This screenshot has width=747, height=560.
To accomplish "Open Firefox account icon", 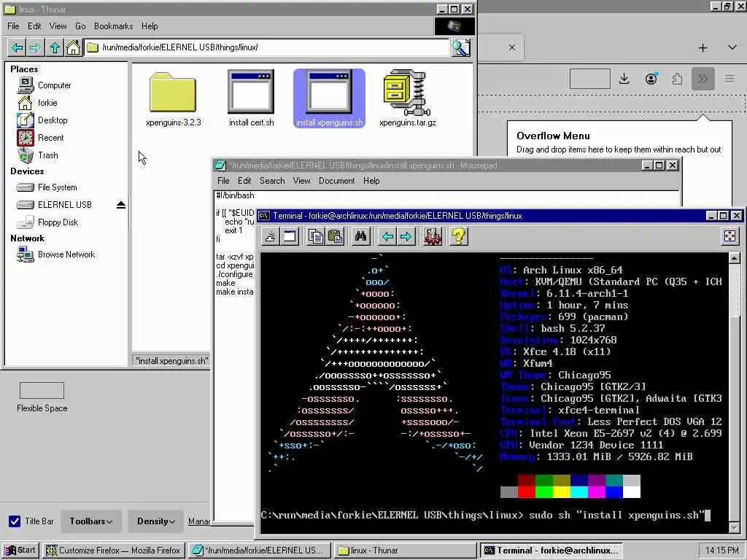I will pos(651,79).
